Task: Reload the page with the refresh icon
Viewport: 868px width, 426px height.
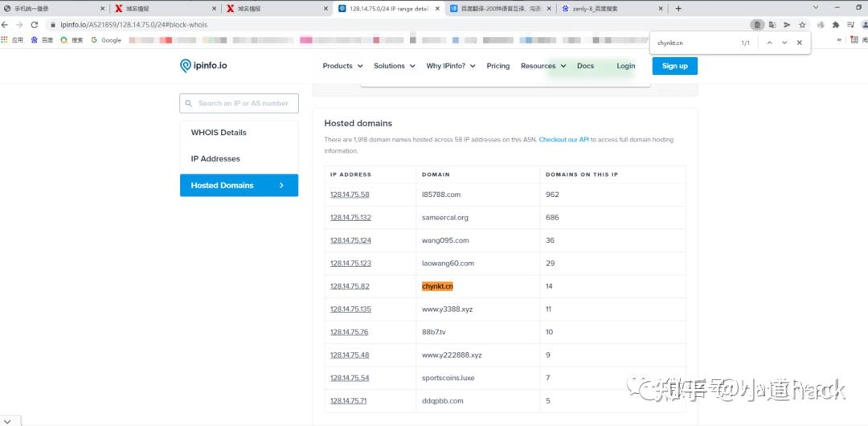Action: pos(35,25)
